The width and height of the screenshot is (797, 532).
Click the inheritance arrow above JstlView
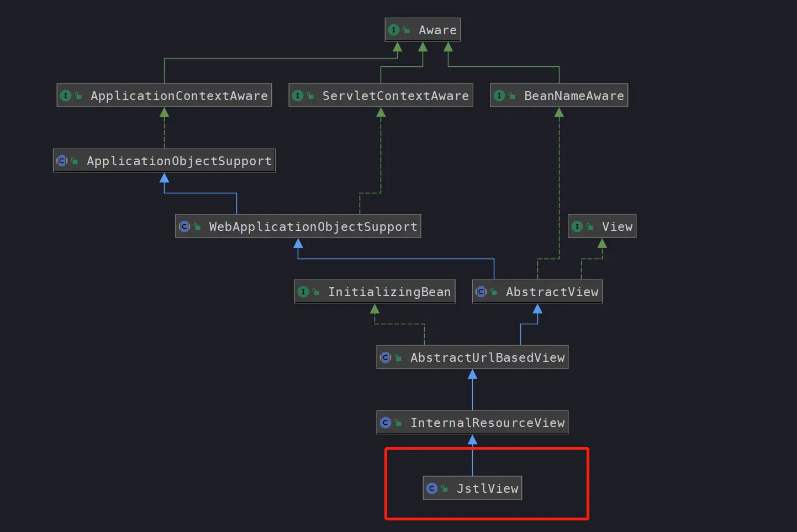[x=472, y=440]
